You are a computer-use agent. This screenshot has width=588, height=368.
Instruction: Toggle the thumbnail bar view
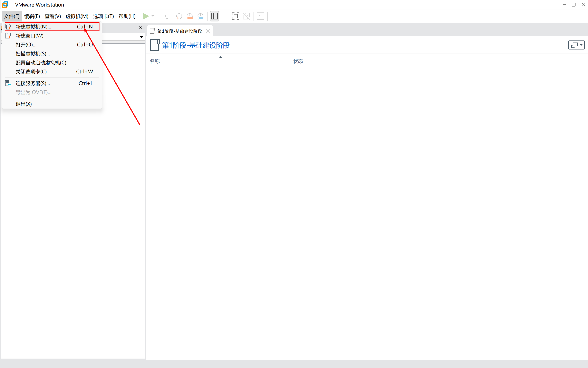pos(225,16)
